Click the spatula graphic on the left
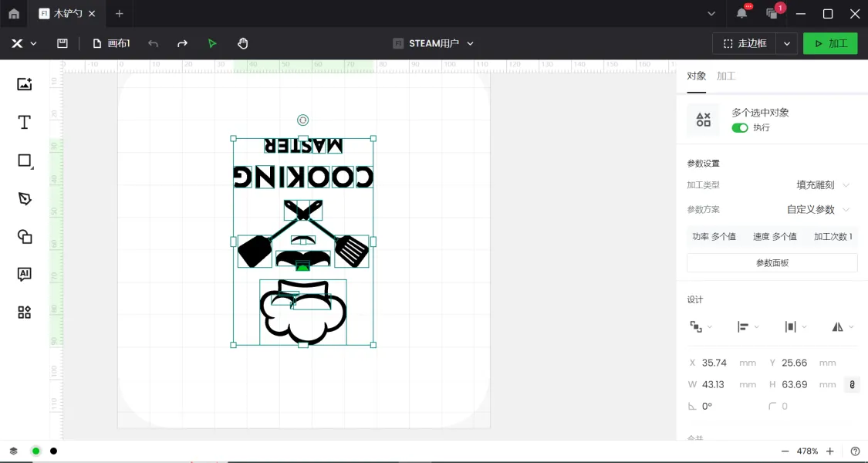The height and width of the screenshot is (463, 868). [x=254, y=251]
